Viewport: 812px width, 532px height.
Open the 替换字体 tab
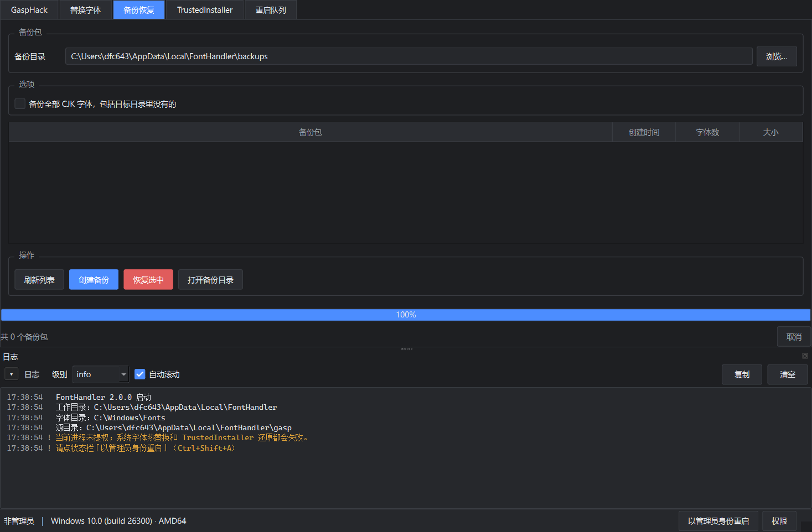click(x=86, y=10)
